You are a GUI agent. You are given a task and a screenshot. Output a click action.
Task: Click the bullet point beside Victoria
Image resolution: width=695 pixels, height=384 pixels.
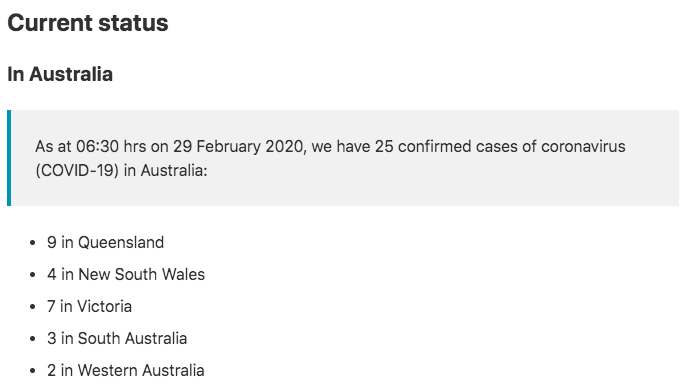point(32,307)
